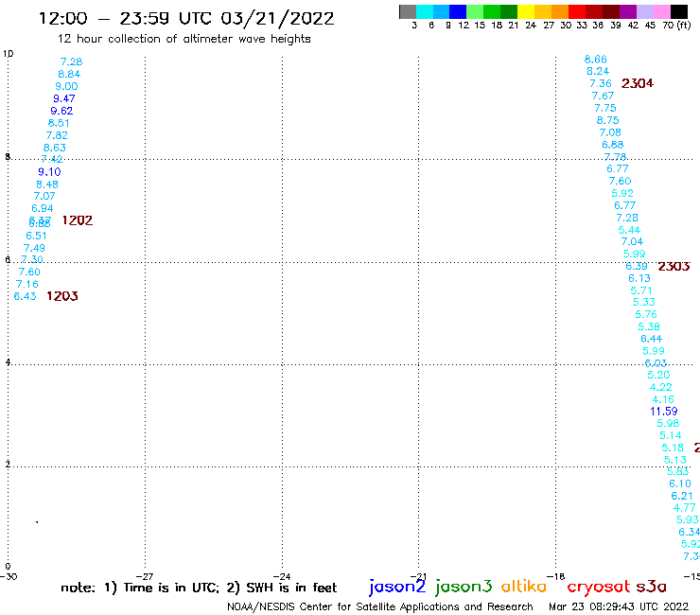
Task: Click the wave height value 8.84
Action: [x=69, y=74]
